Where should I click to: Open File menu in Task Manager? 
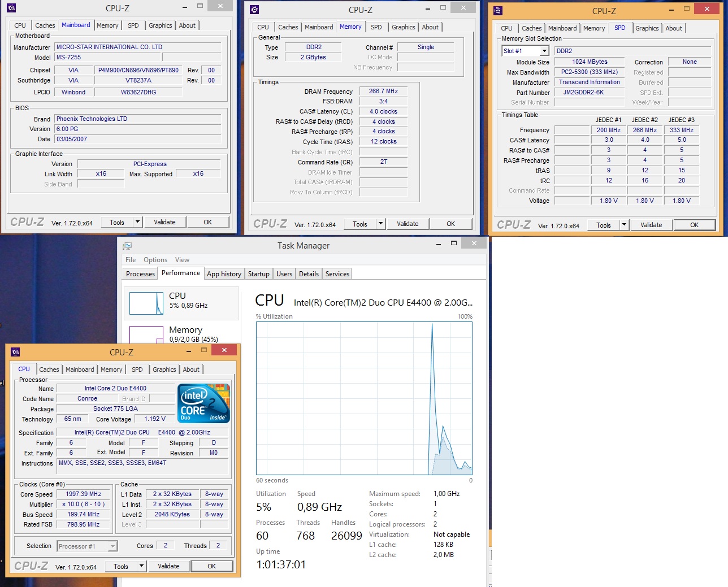point(131,260)
